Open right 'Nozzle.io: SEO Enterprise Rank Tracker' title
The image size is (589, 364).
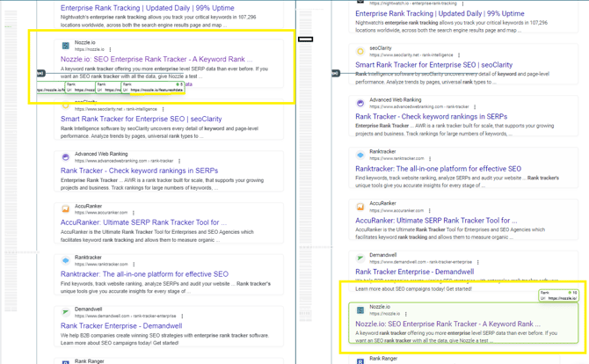tap(447, 324)
